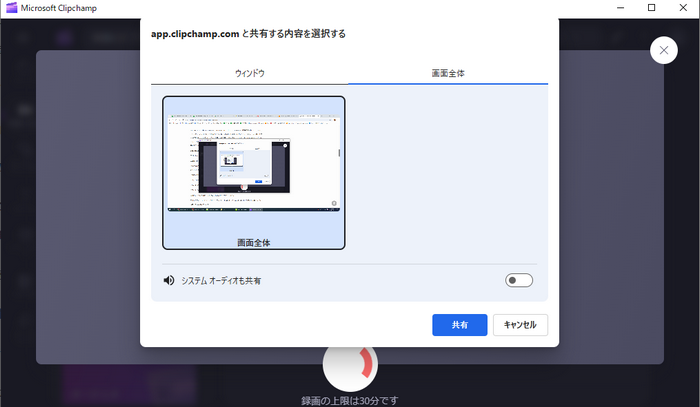700x407 pixels.
Task: Click the 録画の上限は30分です text
Action: (x=350, y=401)
